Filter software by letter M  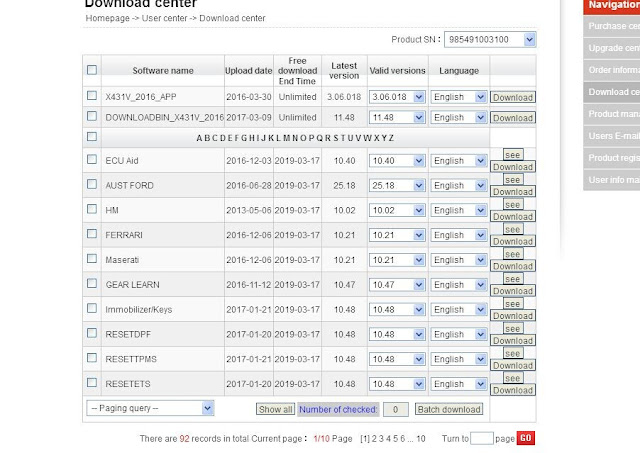click(286, 138)
